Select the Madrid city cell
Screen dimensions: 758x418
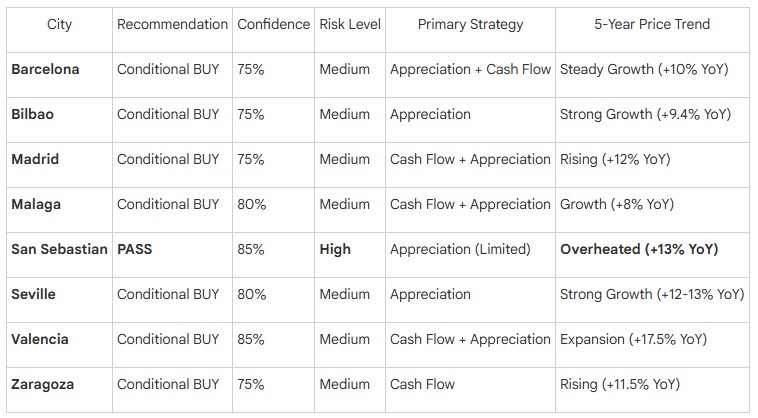click(35, 159)
